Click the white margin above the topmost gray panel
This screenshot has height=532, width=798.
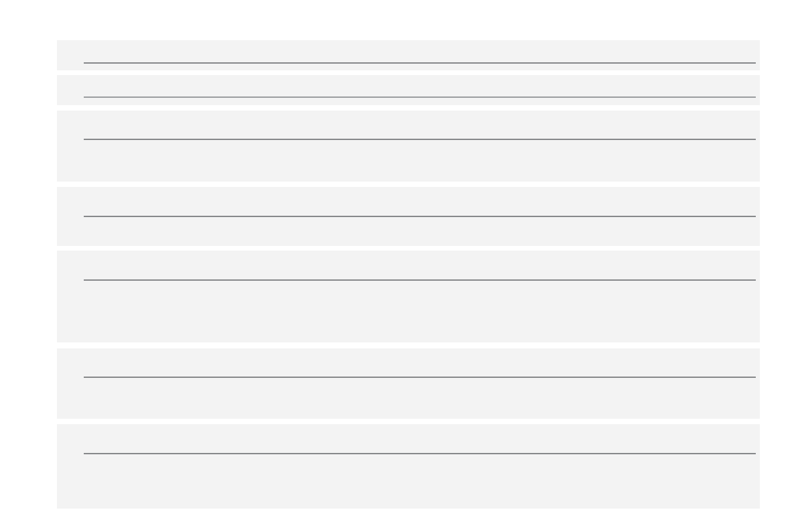coord(419,20)
